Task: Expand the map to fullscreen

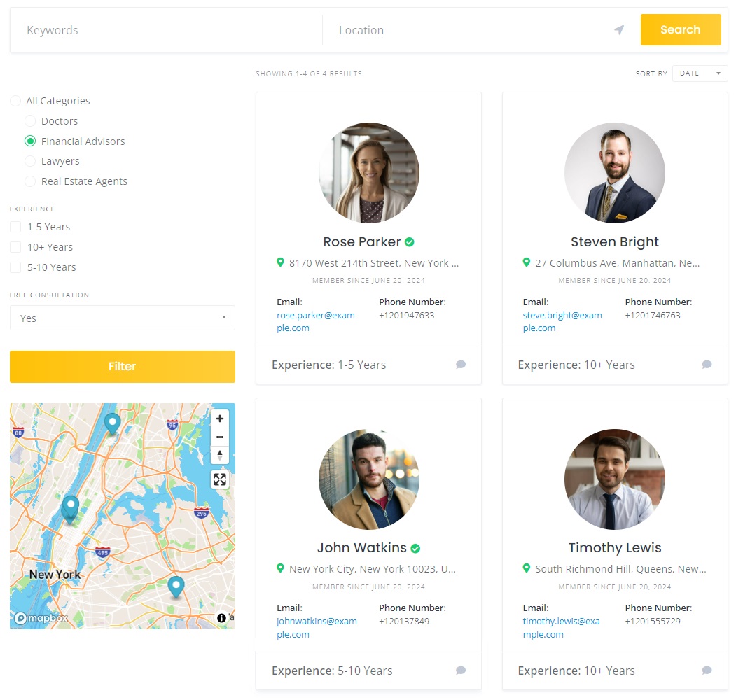Action: click(x=220, y=479)
